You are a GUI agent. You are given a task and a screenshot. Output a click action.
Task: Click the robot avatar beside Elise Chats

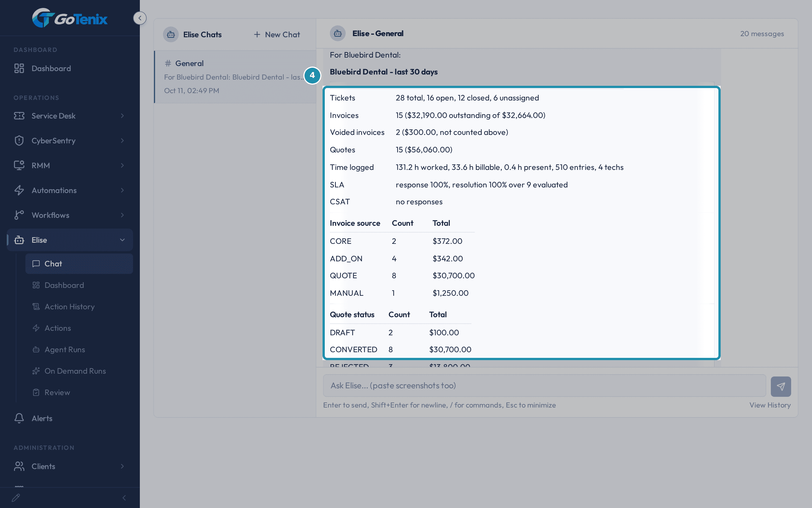171,35
